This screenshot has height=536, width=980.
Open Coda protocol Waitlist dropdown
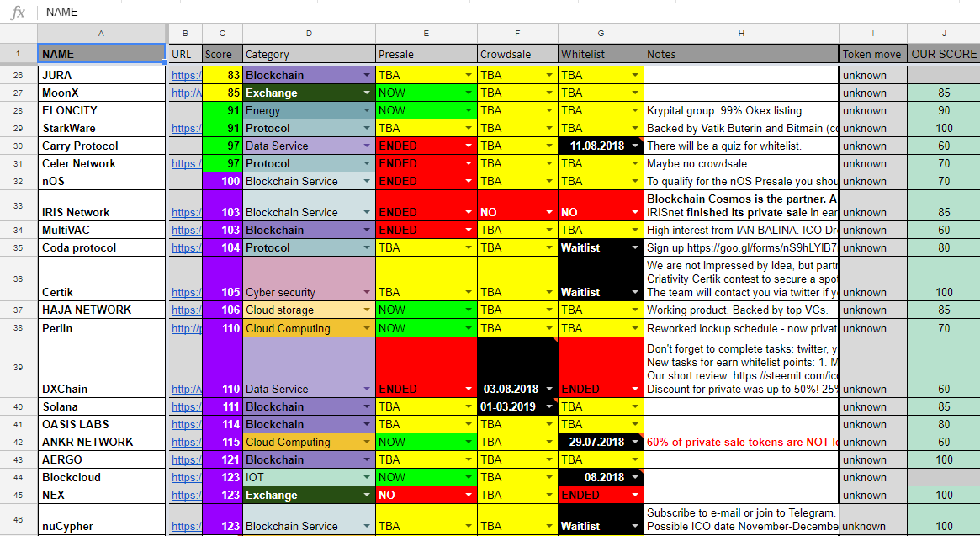[x=635, y=247]
